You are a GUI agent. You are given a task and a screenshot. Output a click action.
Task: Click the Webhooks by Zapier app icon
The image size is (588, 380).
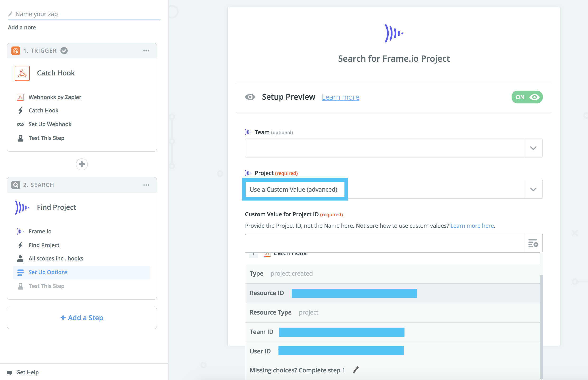tap(20, 97)
